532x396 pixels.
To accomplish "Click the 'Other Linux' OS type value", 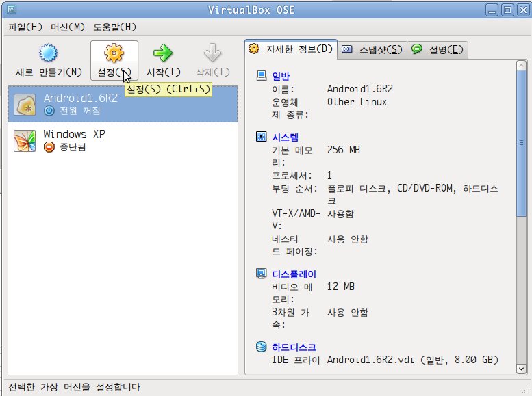I will coord(357,102).
